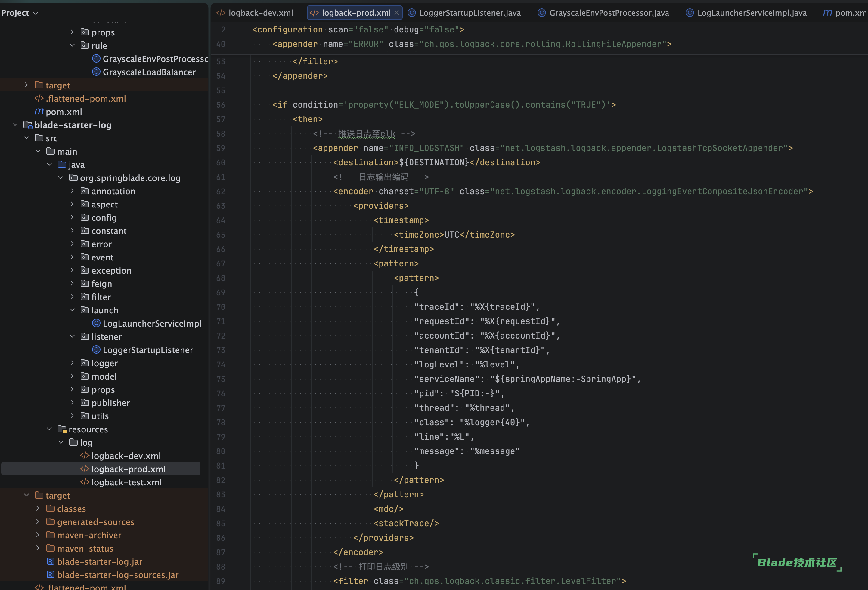Collapse the rule package node
The image size is (868, 590).
[x=72, y=45]
